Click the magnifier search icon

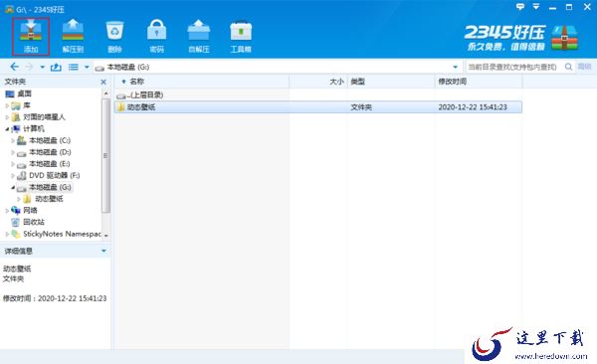tap(568, 67)
